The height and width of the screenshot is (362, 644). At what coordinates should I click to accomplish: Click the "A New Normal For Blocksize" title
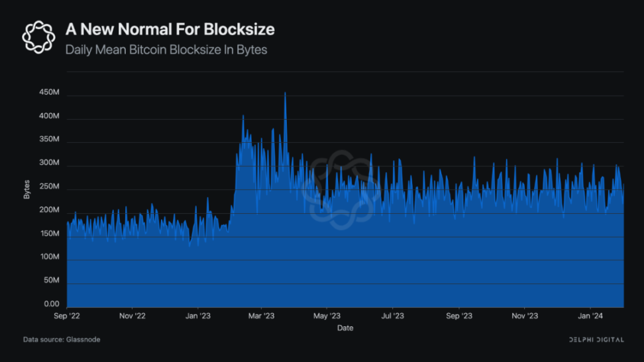point(170,29)
